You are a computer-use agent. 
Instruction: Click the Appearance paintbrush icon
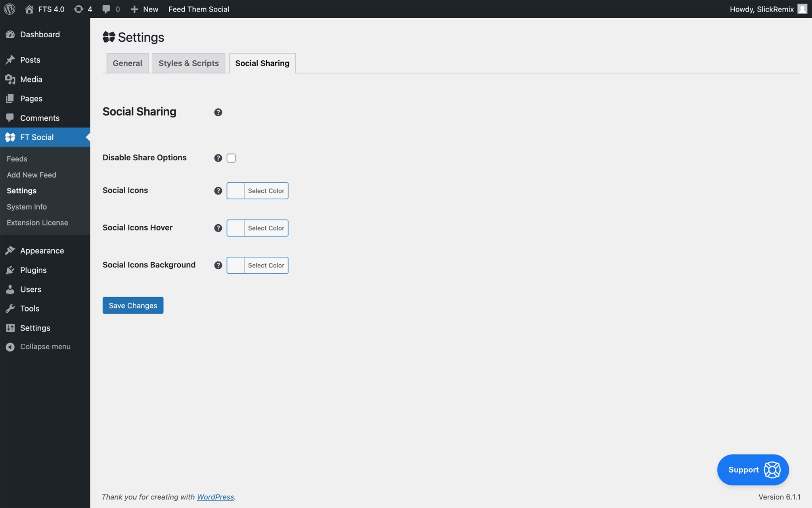[x=10, y=251]
